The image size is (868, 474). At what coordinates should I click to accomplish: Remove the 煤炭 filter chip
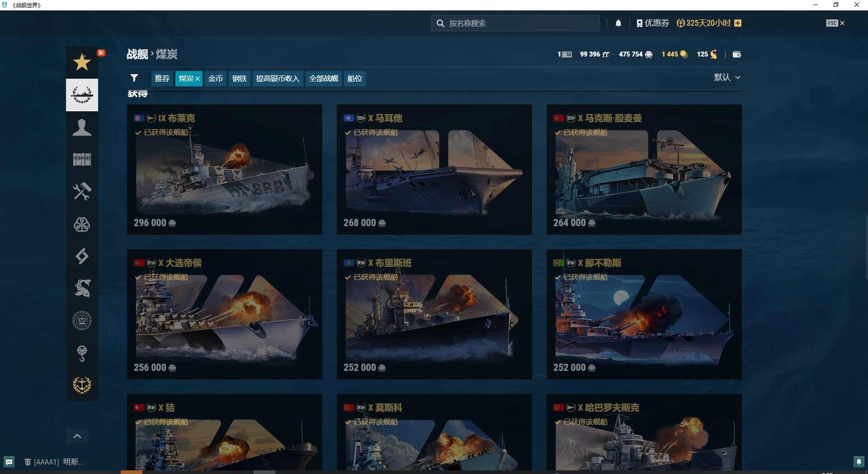(198, 78)
